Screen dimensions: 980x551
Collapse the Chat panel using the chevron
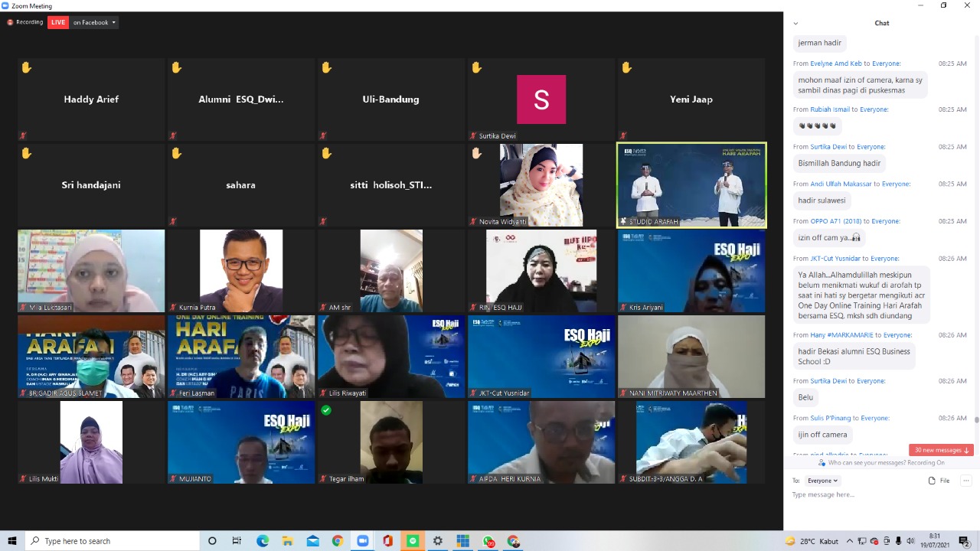(795, 23)
